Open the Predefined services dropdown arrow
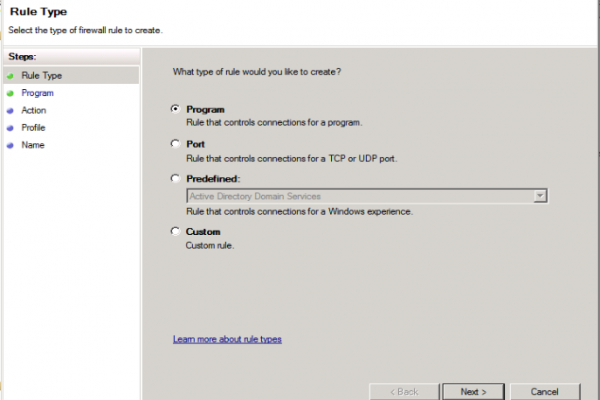This screenshot has width=600, height=400. coord(540,196)
